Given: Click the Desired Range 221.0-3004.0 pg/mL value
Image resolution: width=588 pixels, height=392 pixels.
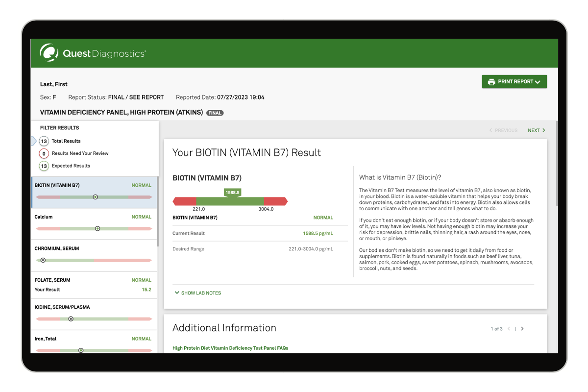Looking at the screenshot, I should tap(311, 249).
